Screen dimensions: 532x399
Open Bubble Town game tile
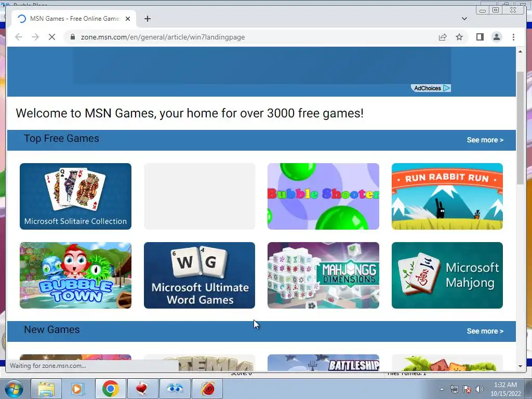pos(75,275)
